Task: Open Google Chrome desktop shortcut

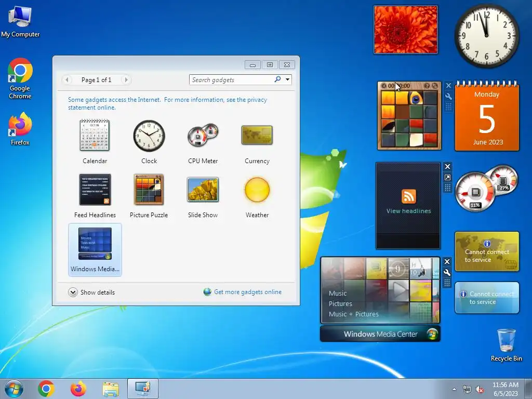Action: (x=20, y=79)
